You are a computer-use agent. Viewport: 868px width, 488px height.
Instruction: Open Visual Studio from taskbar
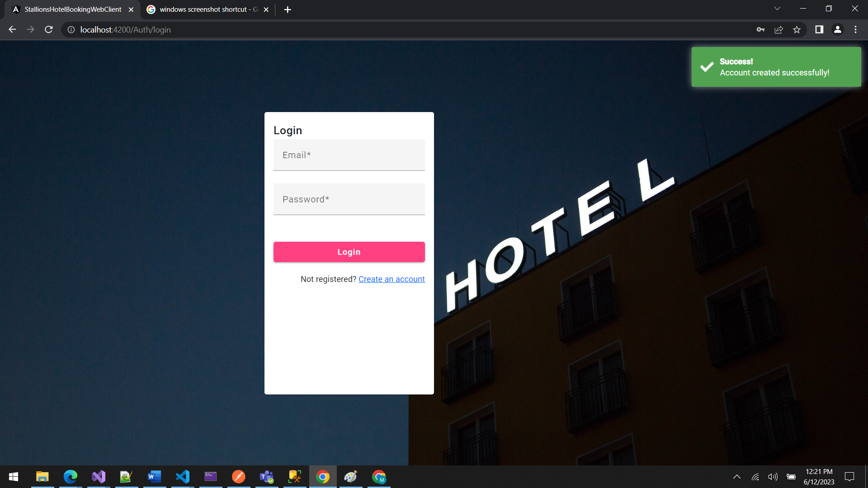tap(99, 477)
